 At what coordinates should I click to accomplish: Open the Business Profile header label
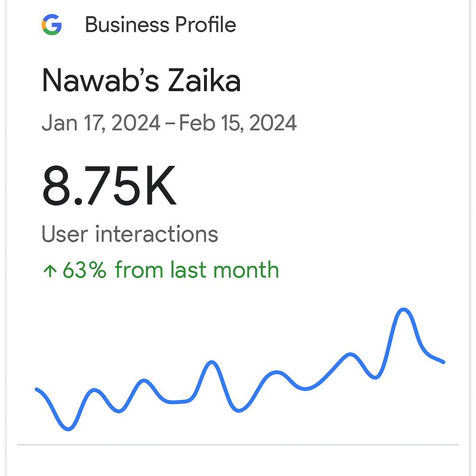[x=160, y=25]
